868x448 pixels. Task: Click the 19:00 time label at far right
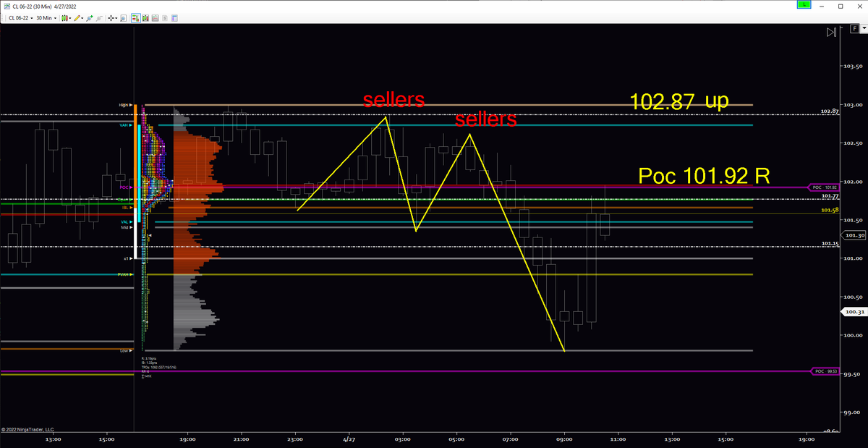[x=808, y=439]
